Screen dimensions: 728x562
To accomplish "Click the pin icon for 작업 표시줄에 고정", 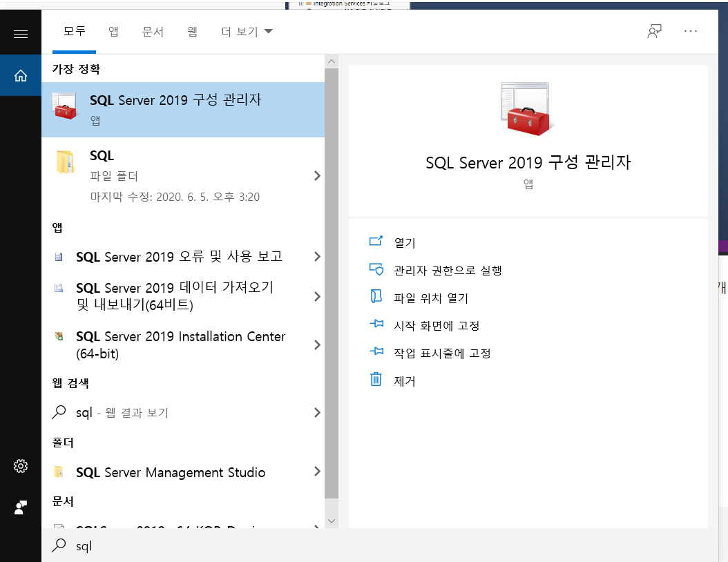I will point(376,351).
